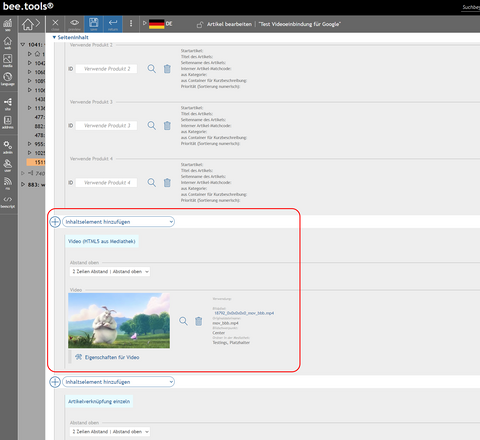Viewport: 480px width, 440px height.
Task: Open admin gears in sidebar
Action: click(x=8, y=147)
